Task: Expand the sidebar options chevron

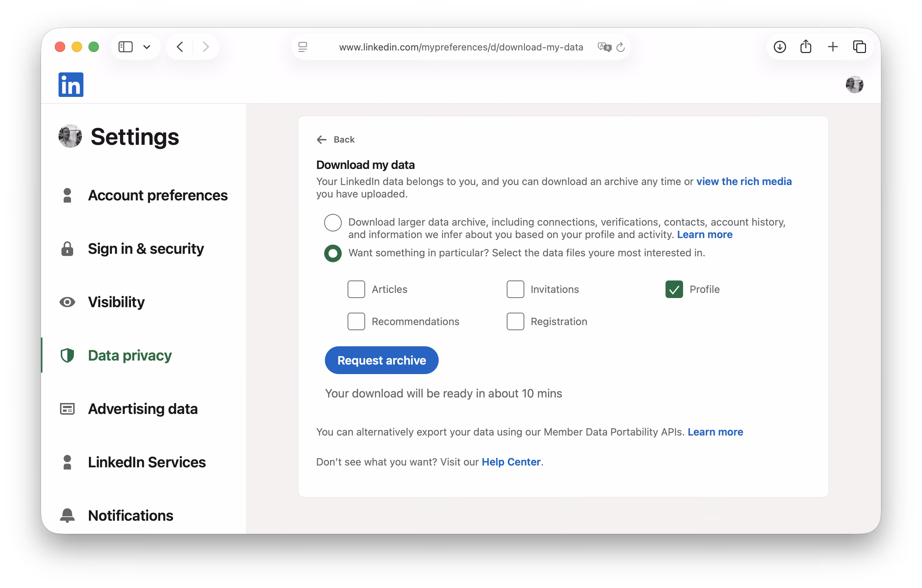Action: [147, 47]
